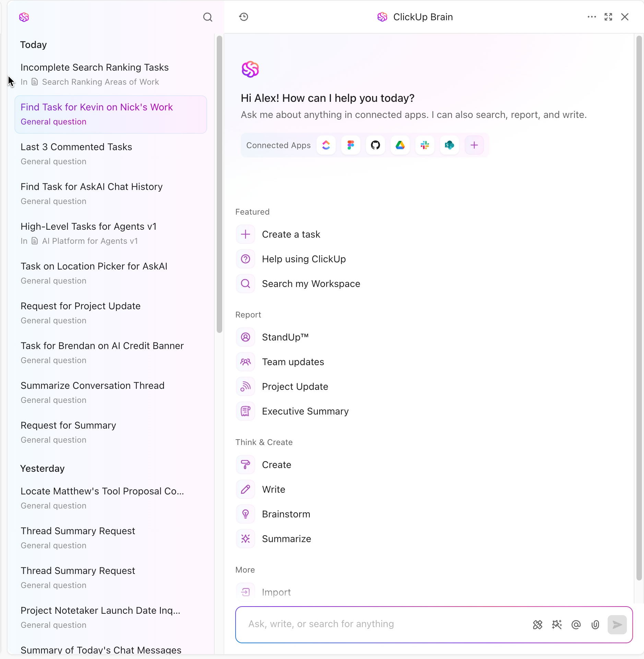Select Brainstorm option

point(286,514)
